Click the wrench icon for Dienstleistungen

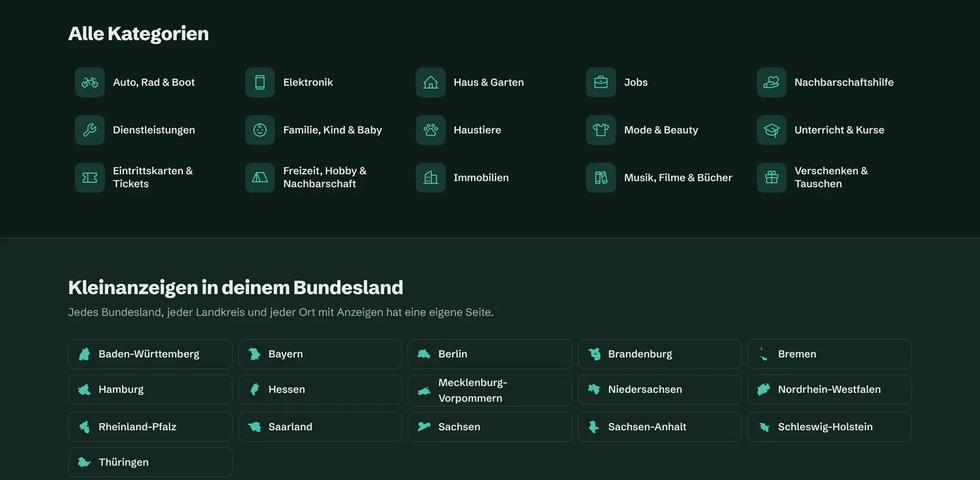(90, 130)
